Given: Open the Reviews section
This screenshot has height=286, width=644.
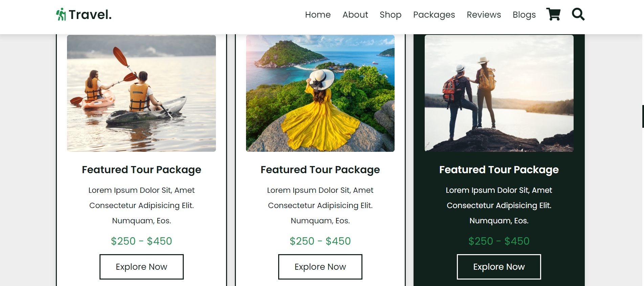Looking at the screenshot, I should pos(484,15).
